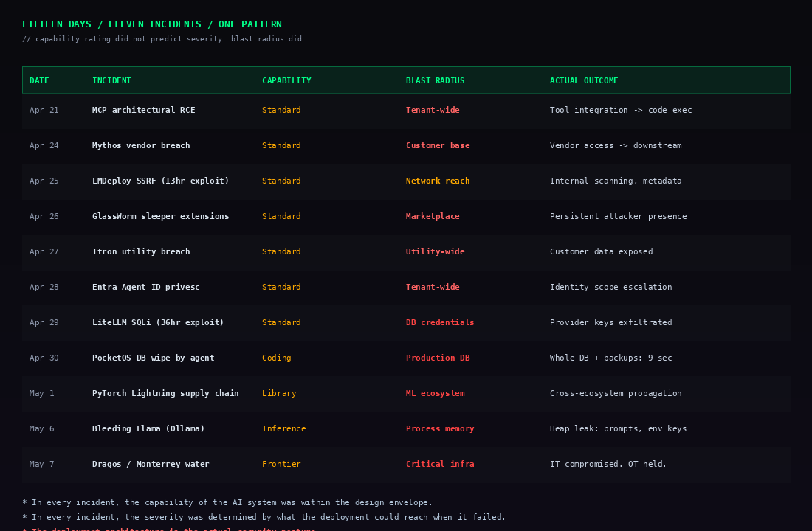This screenshot has width=812, height=531.
Task: Select the CAPABILITY column header
Action: tap(286, 80)
